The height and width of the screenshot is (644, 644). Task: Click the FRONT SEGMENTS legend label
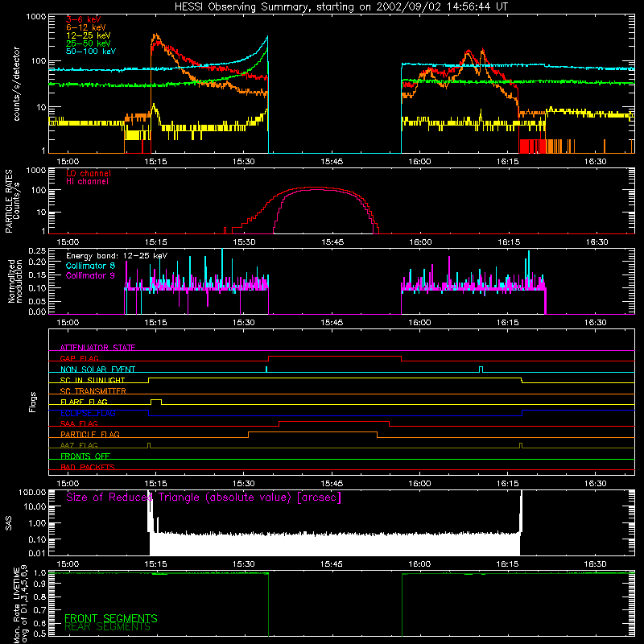(111, 618)
